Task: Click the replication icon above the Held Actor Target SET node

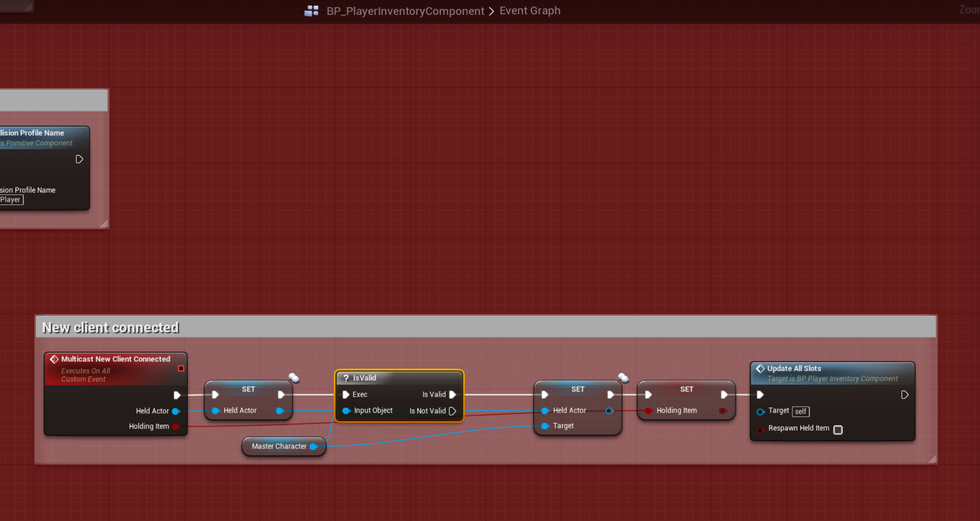Action: [x=623, y=378]
